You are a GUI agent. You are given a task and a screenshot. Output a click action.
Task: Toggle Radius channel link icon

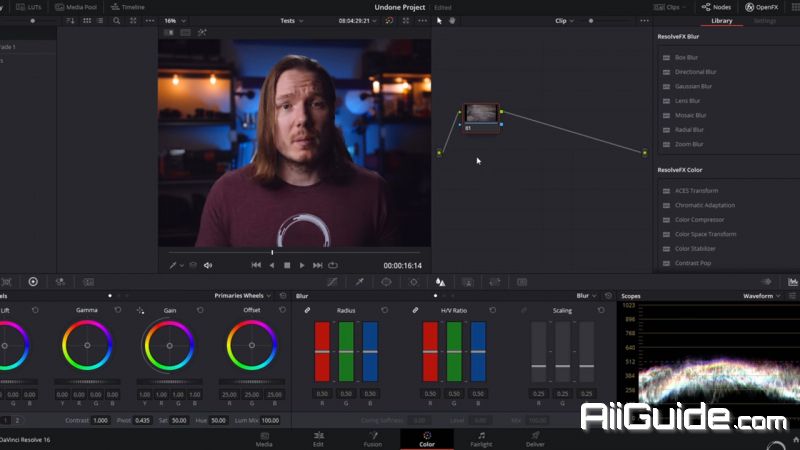[x=308, y=310]
